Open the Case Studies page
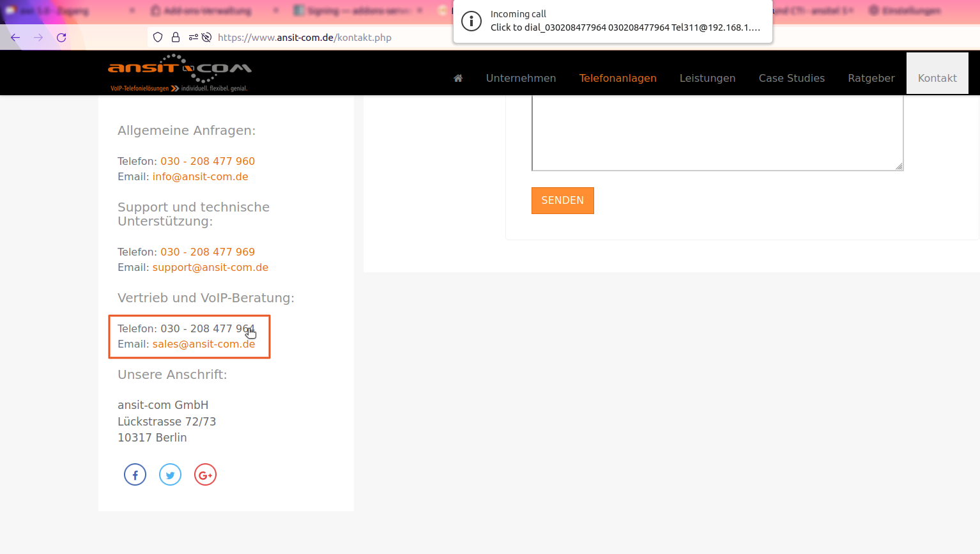Image resolution: width=980 pixels, height=554 pixels. 792,77
